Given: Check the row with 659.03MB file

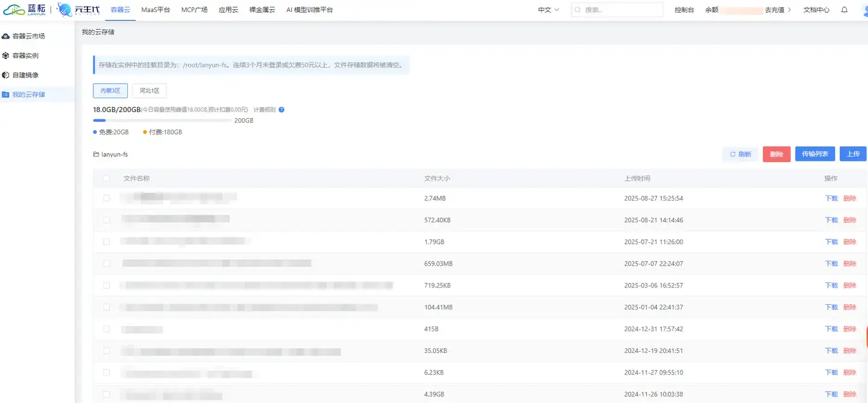Looking at the screenshot, I should coord(107,263).
